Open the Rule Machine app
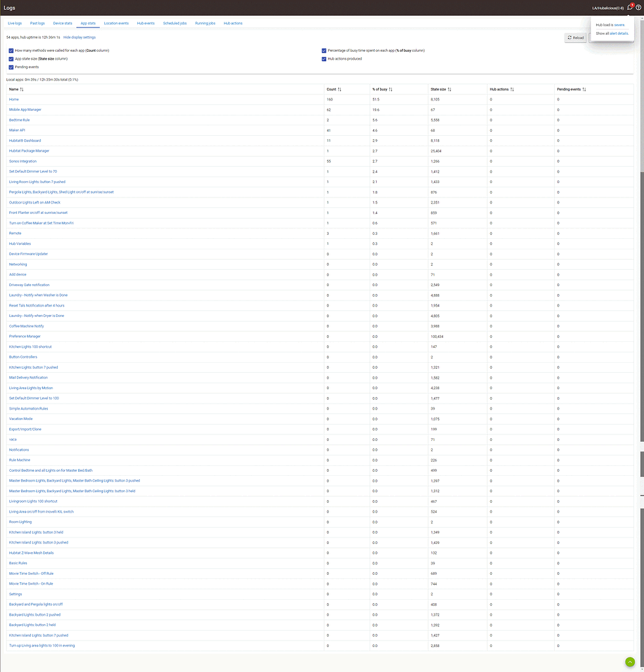This screenshot has height=672, width=644. click(19, 460)
